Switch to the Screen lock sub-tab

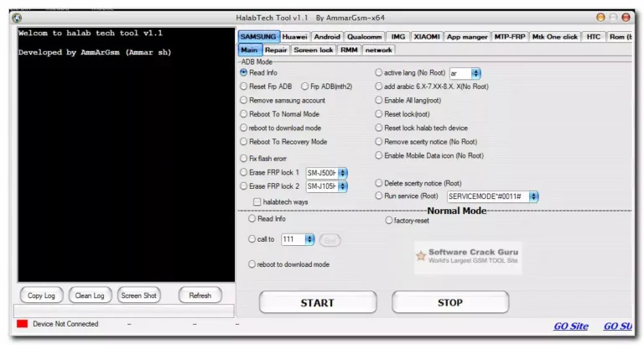tap(313, 50)
